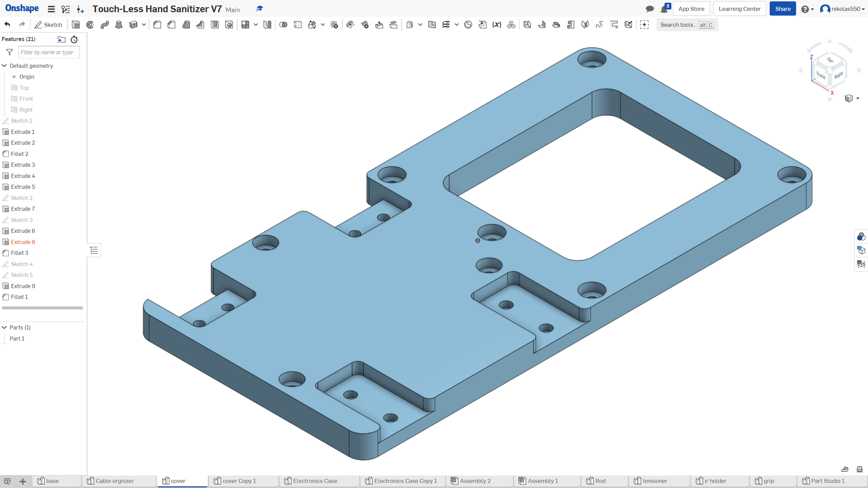This screenshot has width=868, height=488.
Task: Select the Shell tool
Action: 214,24
